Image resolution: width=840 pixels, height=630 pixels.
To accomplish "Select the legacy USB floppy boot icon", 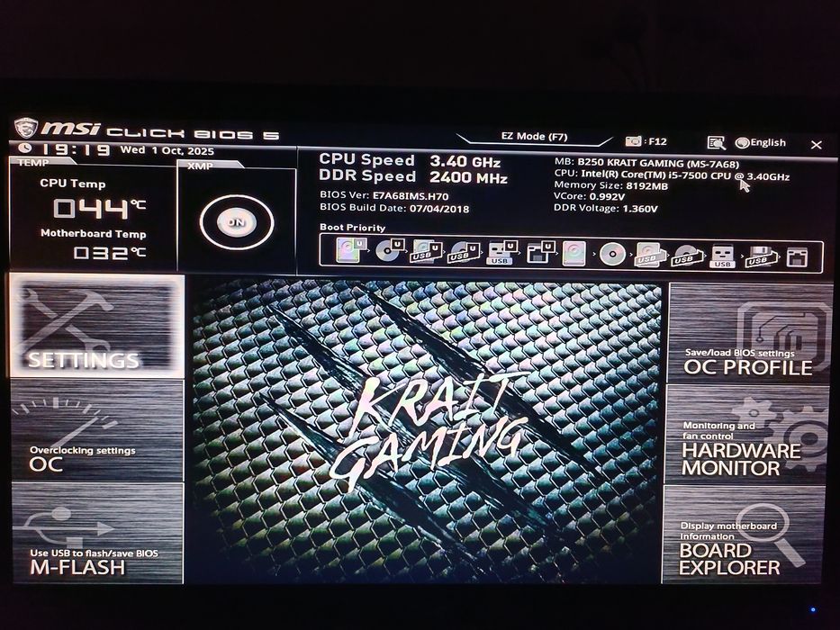I will point(762,256).
